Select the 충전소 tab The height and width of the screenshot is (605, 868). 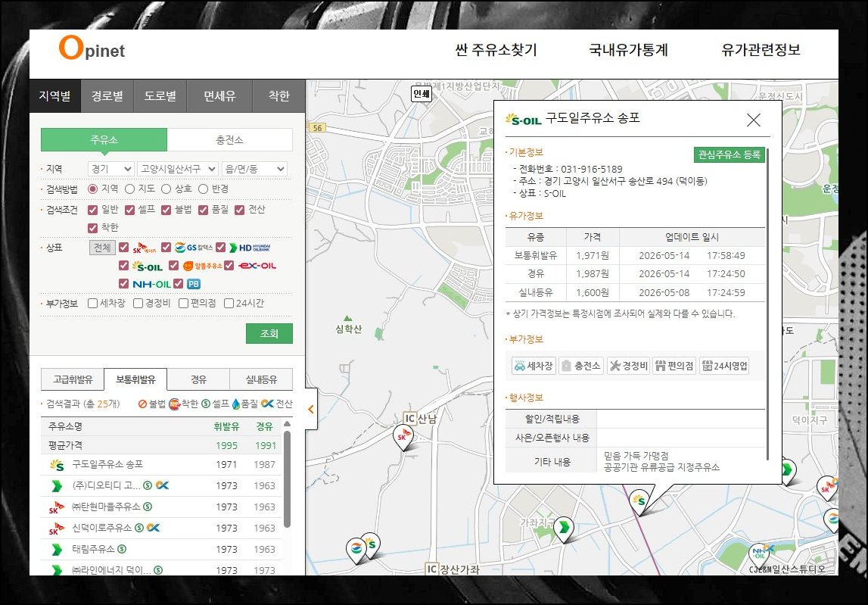coord(230,139)
